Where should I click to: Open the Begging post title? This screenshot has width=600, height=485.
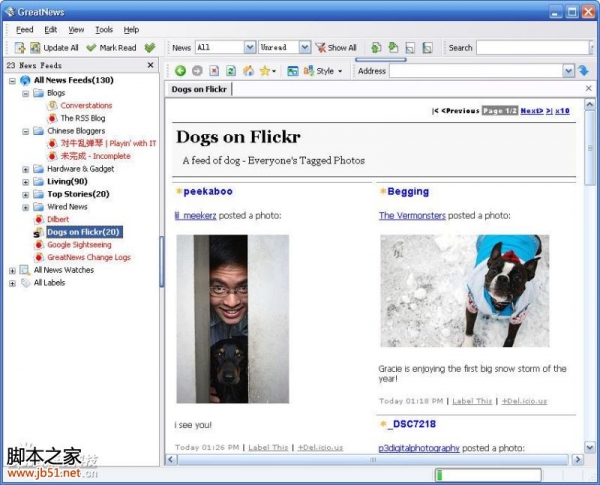408,191
